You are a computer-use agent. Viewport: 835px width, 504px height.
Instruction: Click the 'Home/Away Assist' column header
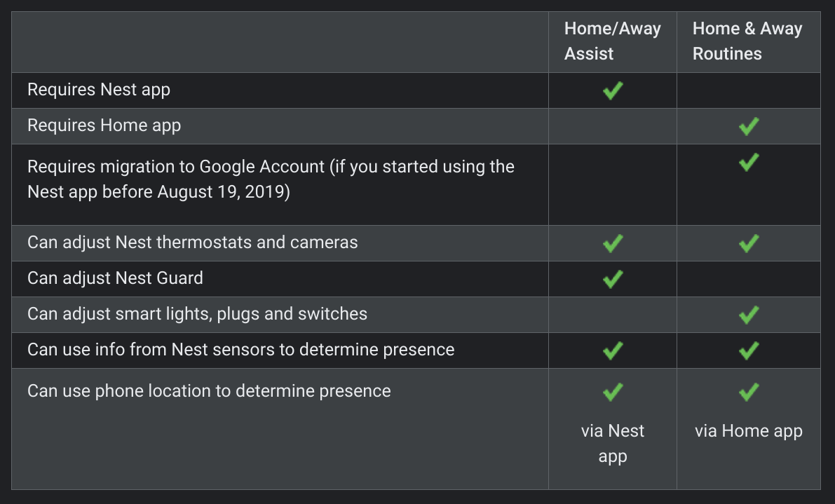(612, 41)
